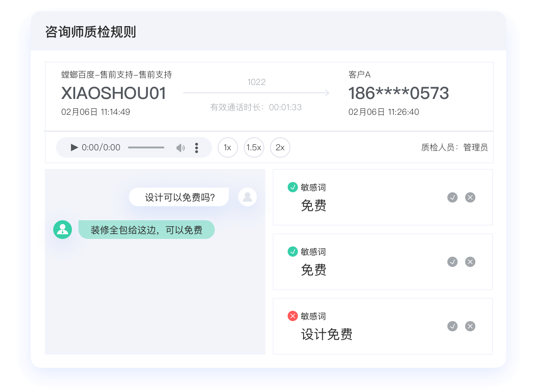Click the 0:00/0:00 time display
This screenshot has height=392, width=537.
[101, 147]
